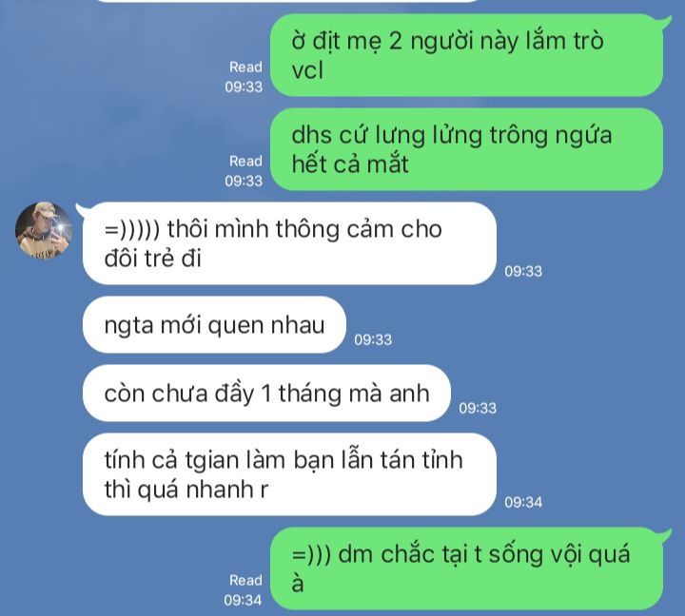Select the green bubble "dhs cứ lưng lửng"
Viewport: 685px width, 616px height.
click(466, 149)
